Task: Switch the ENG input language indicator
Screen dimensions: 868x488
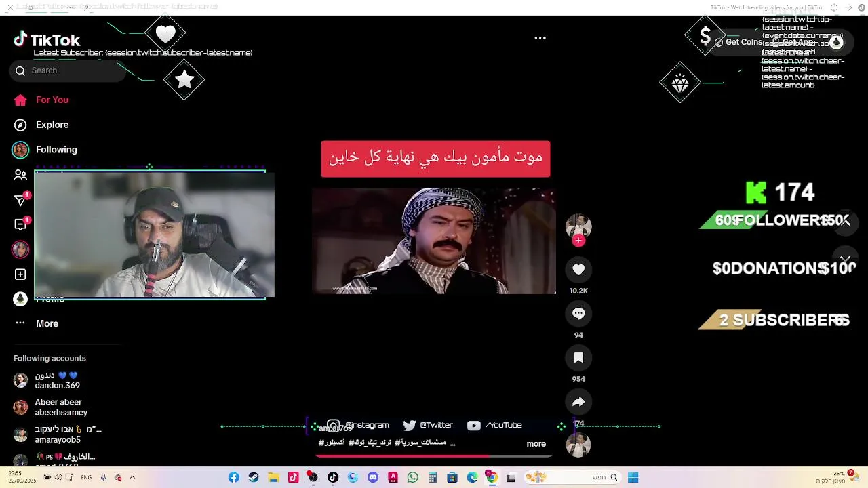Action: (x=86, y=477)
